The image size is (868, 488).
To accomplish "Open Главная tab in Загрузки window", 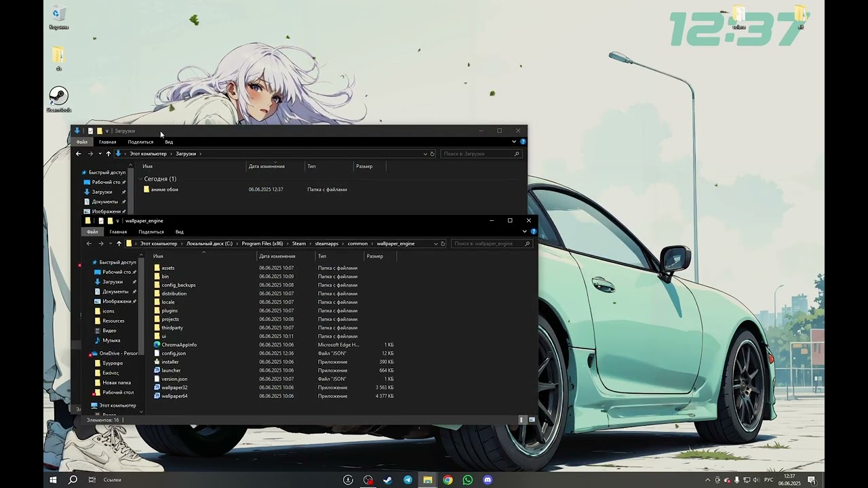I will coord(107,142).
